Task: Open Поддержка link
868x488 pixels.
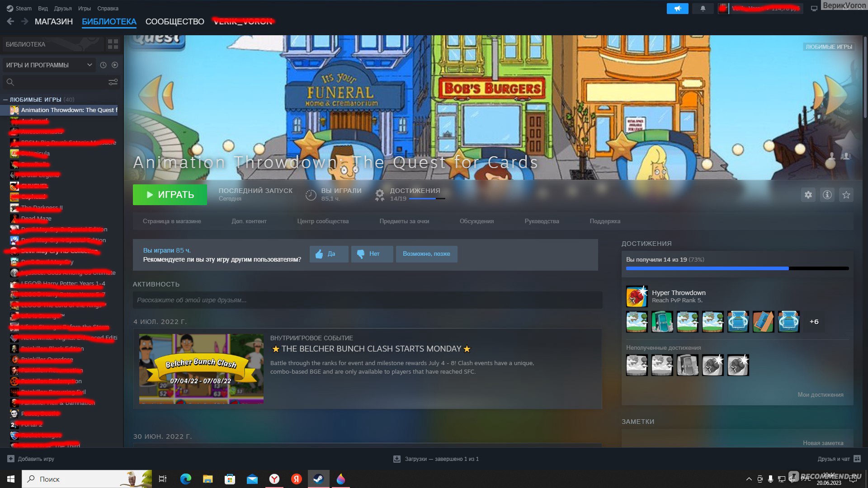Action: [x=605, y=221]
